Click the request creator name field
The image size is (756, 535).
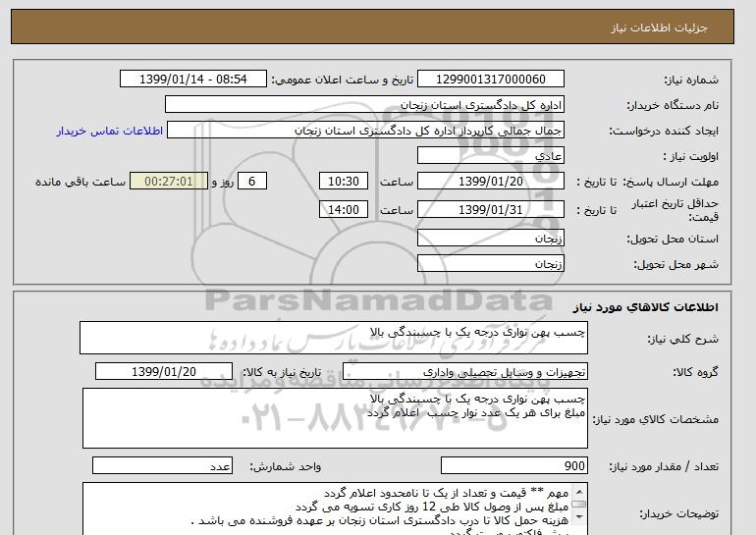(365, 131)
